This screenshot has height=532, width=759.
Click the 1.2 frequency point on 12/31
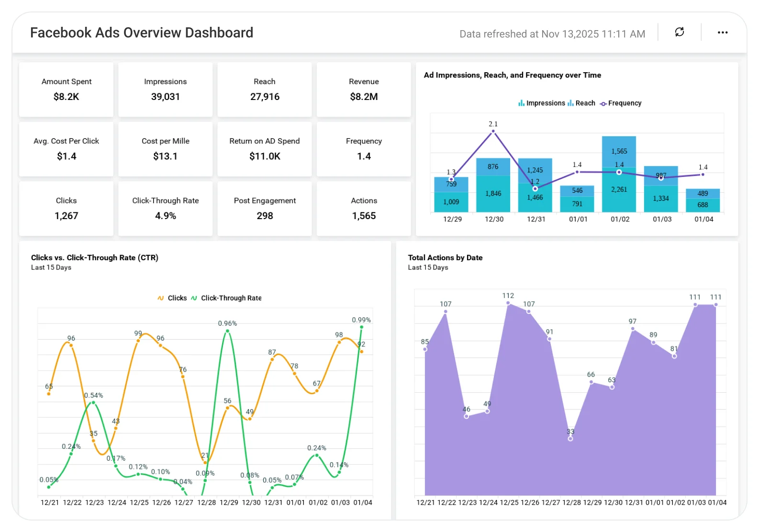[x=535, y=188]
